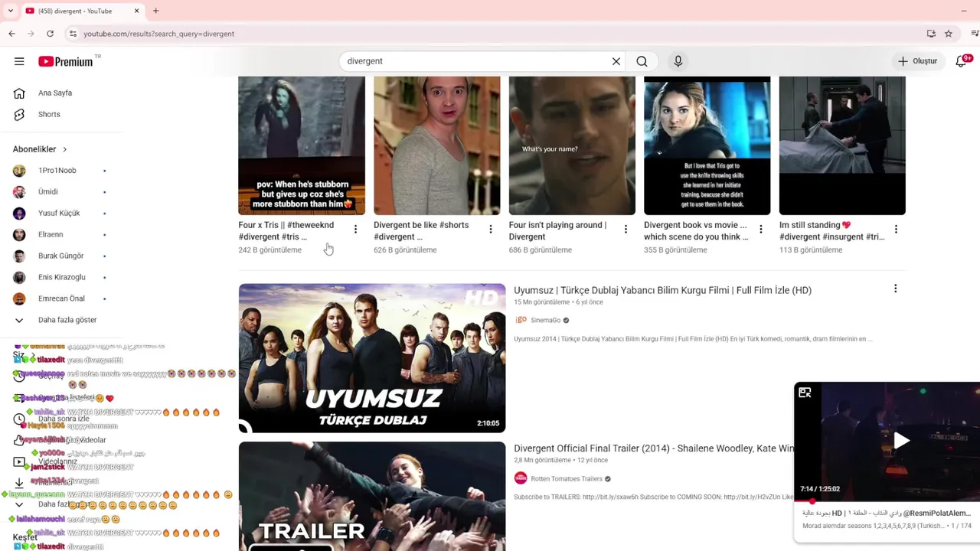
Task: Play the What's your name short thumbnail
Action: point(572,145)
